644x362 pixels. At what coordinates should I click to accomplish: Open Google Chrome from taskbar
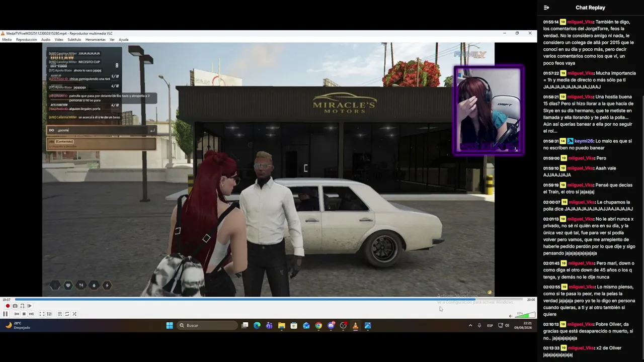(318, 325)
